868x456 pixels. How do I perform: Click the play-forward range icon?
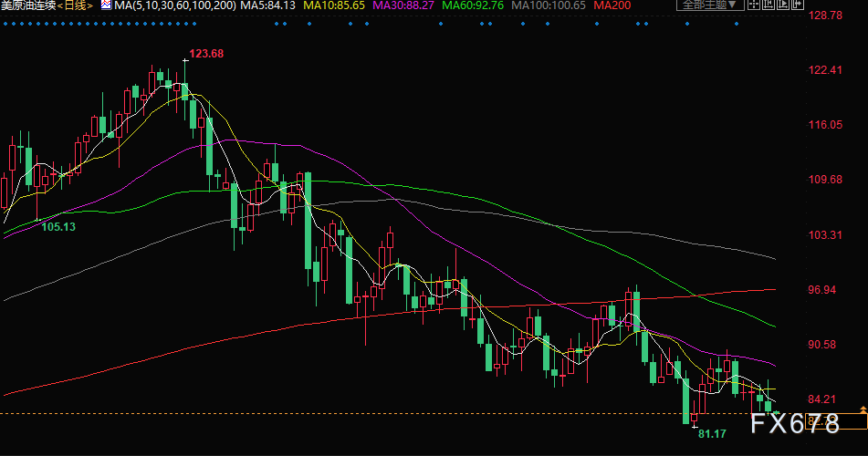click(783, 5)
